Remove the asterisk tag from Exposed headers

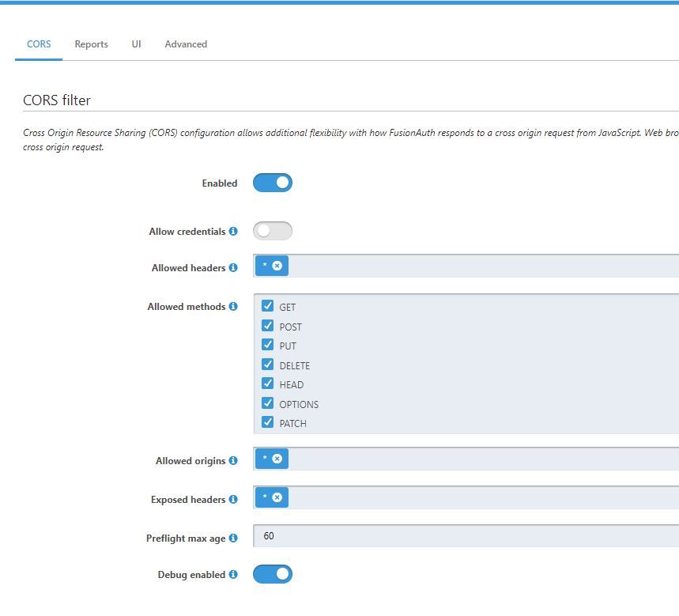point(277,497)
